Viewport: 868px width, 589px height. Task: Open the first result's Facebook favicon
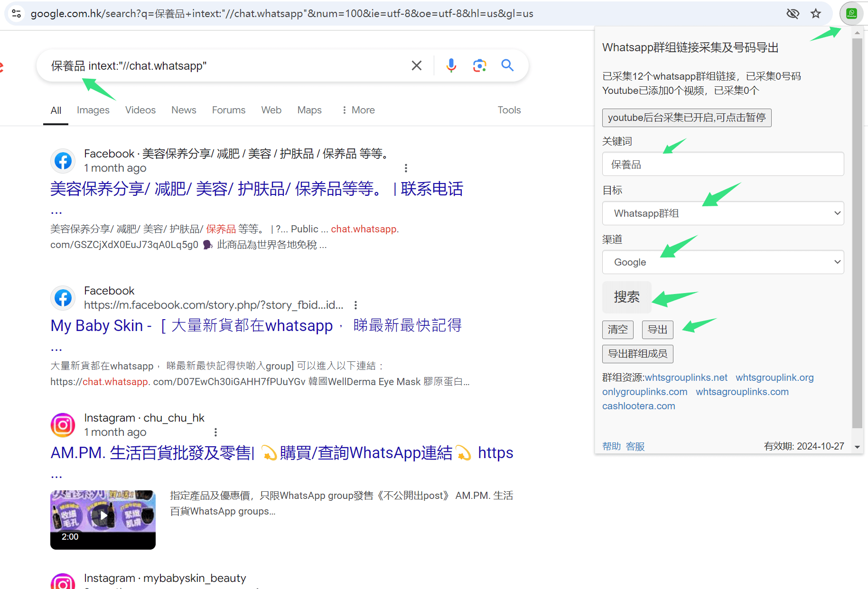coord(63,161)
